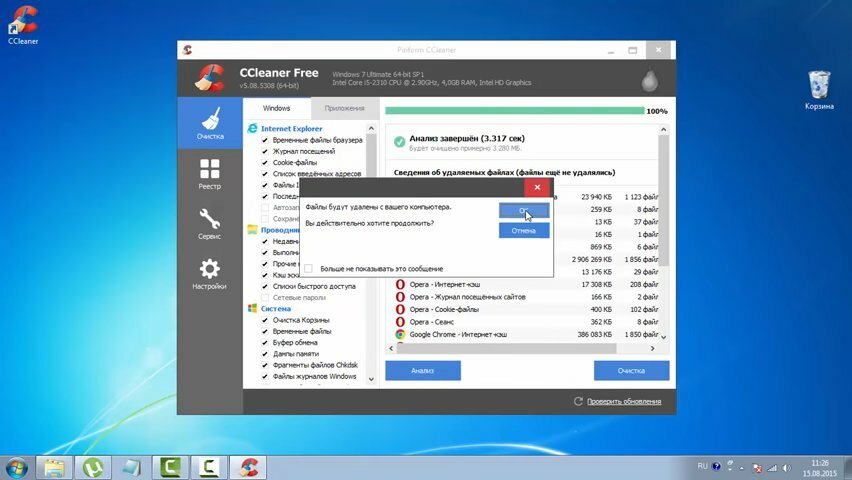Click the Opera icon beside Интернет-кэш
Image resolution: width=852 pixels, height=480 pixels.
(400, 284)
